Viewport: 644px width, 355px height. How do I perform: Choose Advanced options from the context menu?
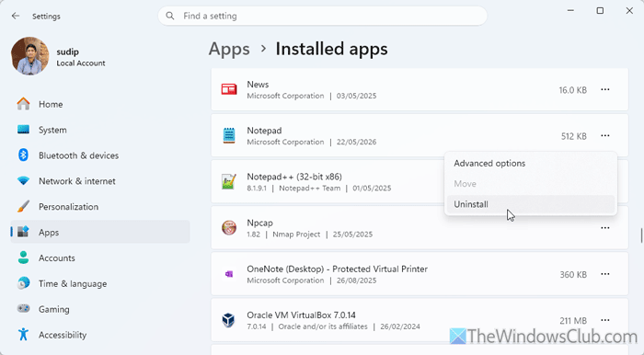click(531, 164)
